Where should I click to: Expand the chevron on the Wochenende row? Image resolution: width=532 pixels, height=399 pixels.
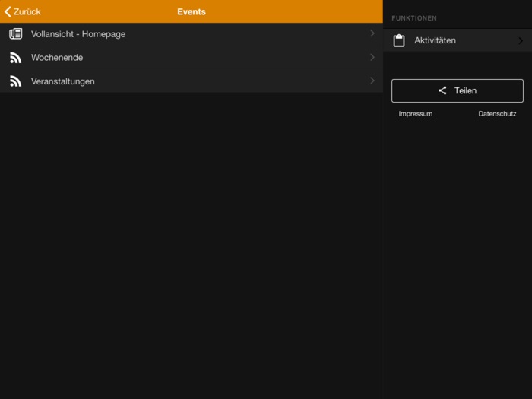[x=372, y=58]
